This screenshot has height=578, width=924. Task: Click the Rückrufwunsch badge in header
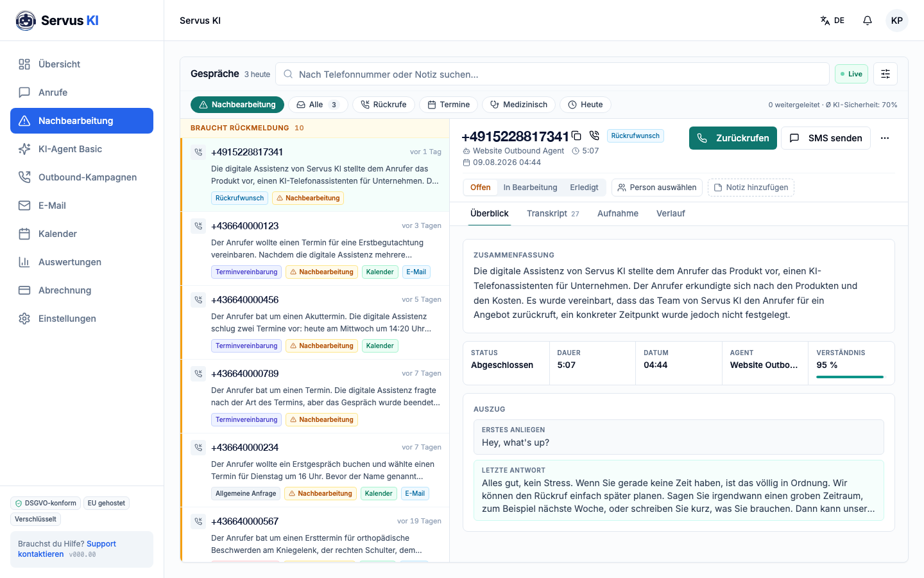click(x=635, y=136)
